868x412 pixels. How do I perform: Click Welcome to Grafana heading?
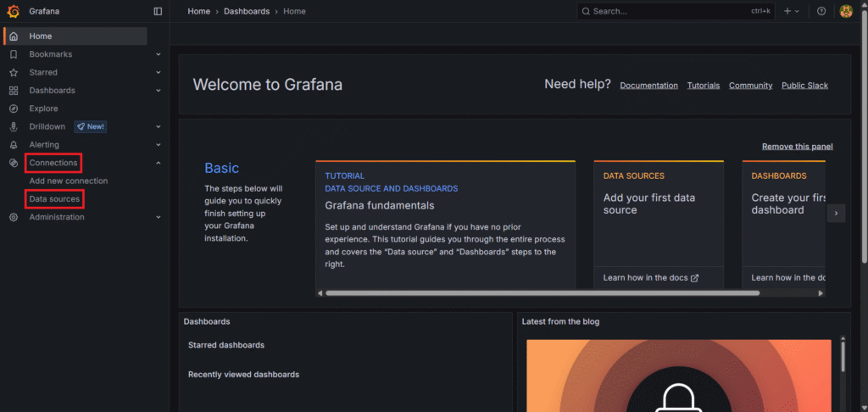[267, 85]
